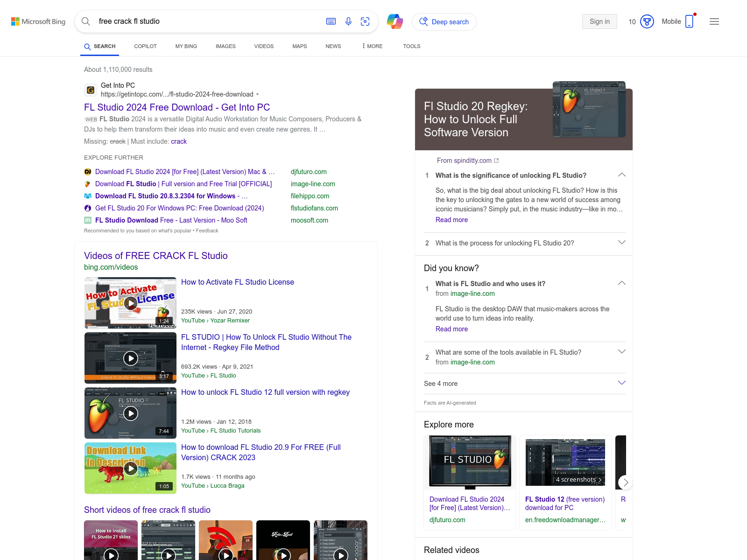This screenshot has height=560, width=747.
Task: Switch to the NEWS tab
Action: pyautogui.click(x=333, y=46)
